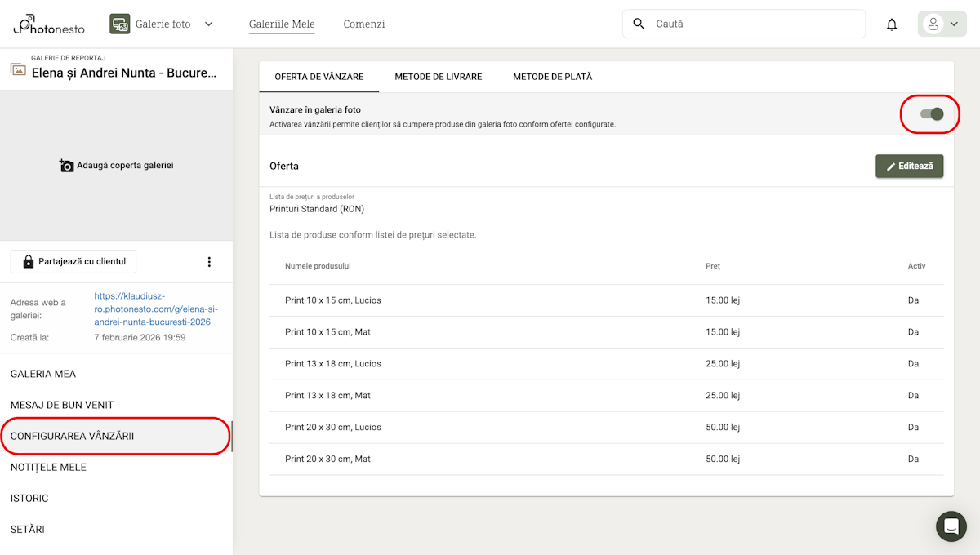This screenshot has height=555, width=980.
Task: Switch to the Metode de livrare tab
Action: 439,77
